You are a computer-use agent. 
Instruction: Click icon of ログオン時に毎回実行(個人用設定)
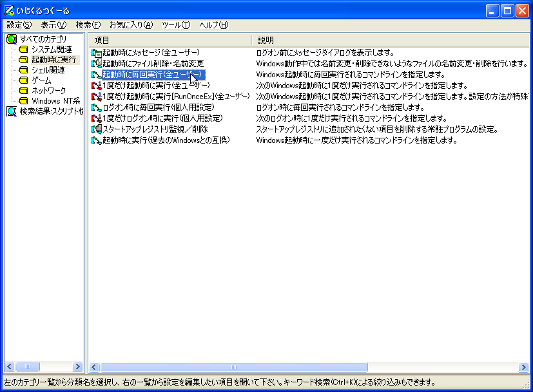[x=97, y=107]
